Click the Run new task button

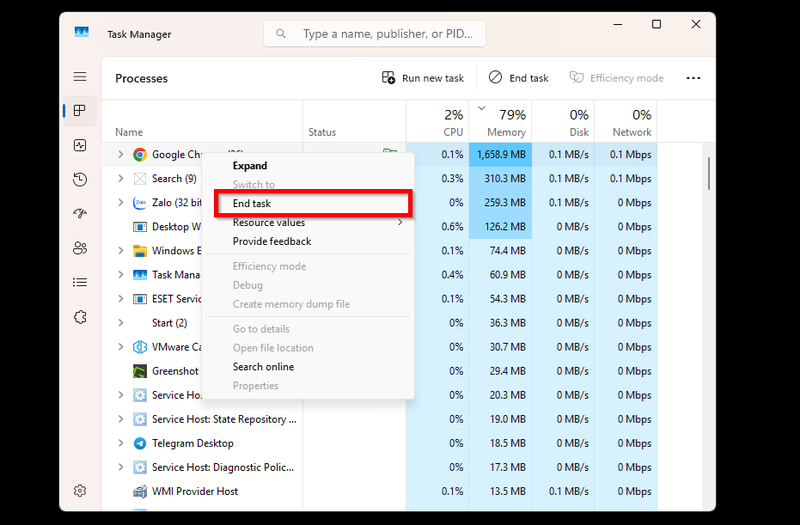(x=422, y=78)
